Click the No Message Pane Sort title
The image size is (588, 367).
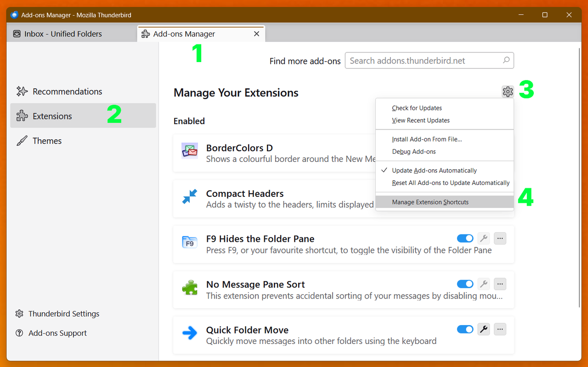point(255,284)
